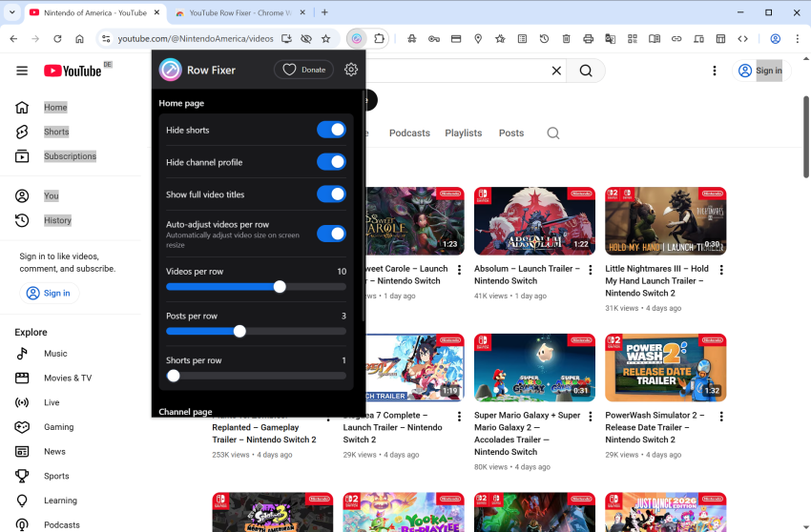Image resolution: width=811 pixels, height=532 pixels.
Task: Open Shorts from the sidebar
Action: coord(55,132)
